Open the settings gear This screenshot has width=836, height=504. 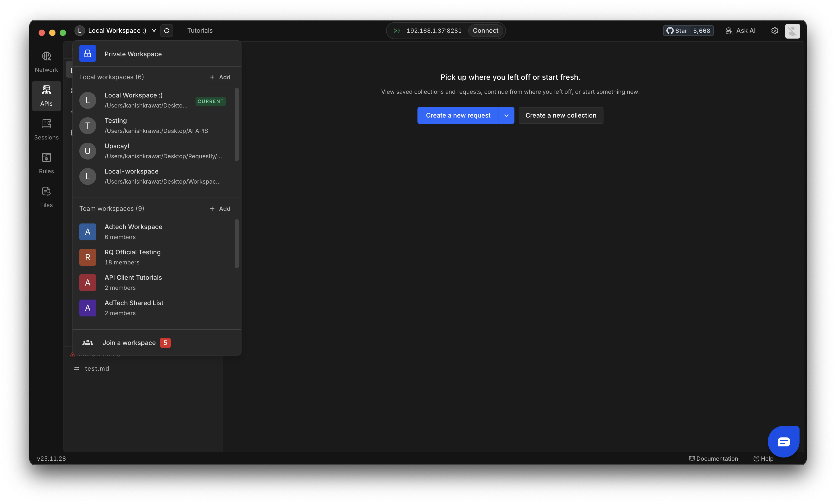coord(775,31)
